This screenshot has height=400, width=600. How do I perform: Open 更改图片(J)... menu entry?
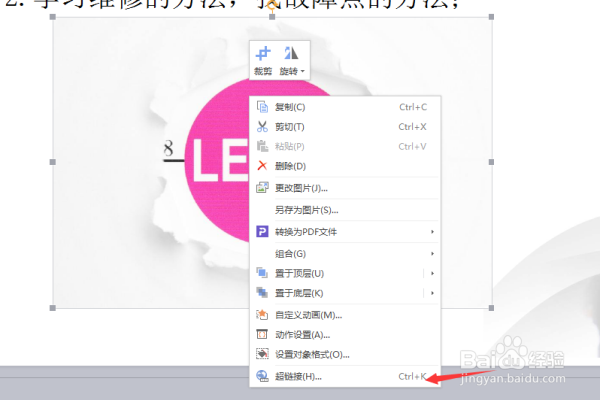tap(345, 188)
